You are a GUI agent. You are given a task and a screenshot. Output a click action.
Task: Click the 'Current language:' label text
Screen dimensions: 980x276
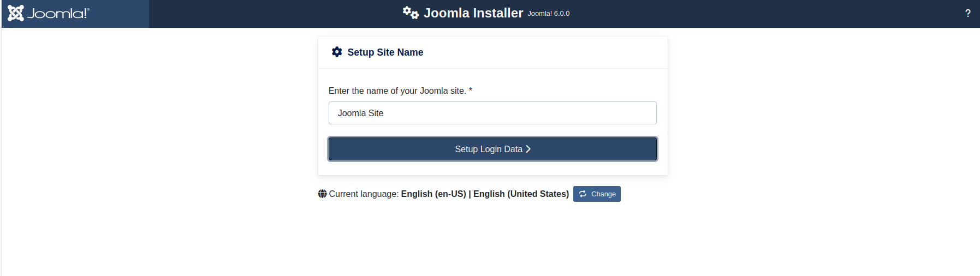pyautogui.click(x=364, y=194)
